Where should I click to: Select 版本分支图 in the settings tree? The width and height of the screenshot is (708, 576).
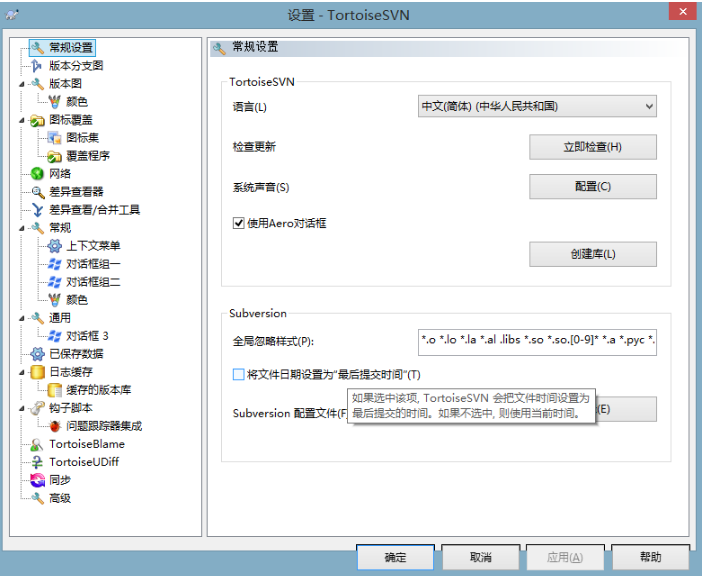tap(76, 66)
